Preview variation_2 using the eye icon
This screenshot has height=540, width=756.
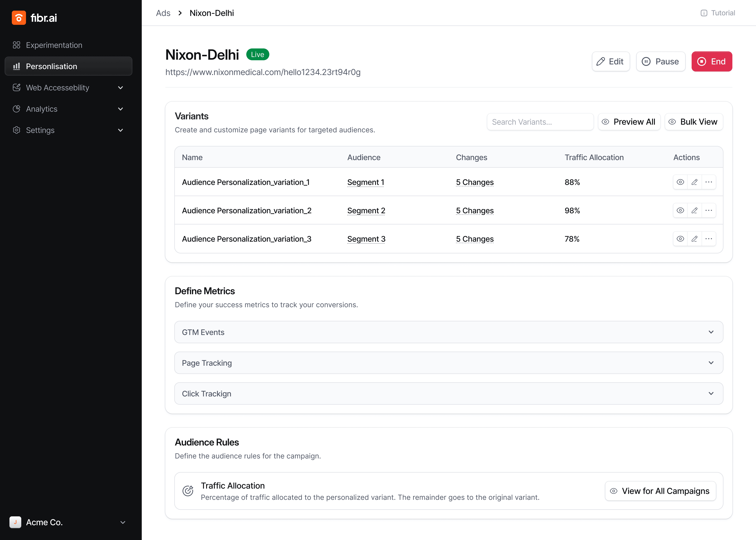pos(680,210)
